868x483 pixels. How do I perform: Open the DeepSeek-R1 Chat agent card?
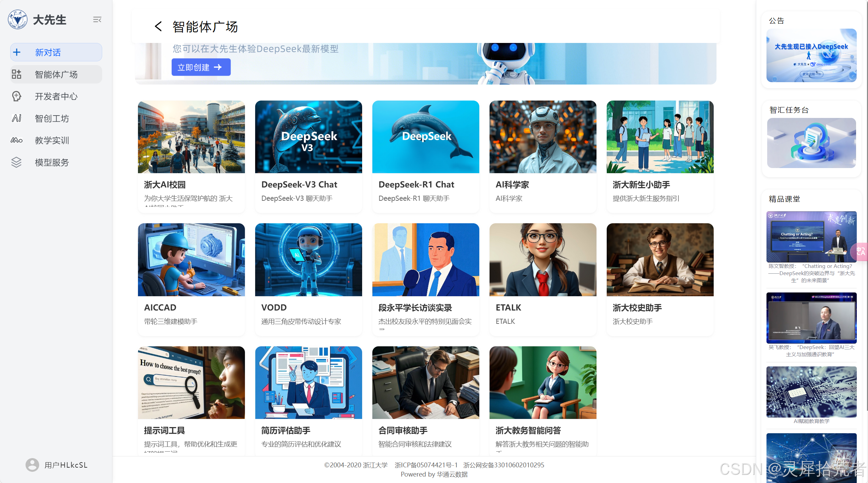[425, 156]
